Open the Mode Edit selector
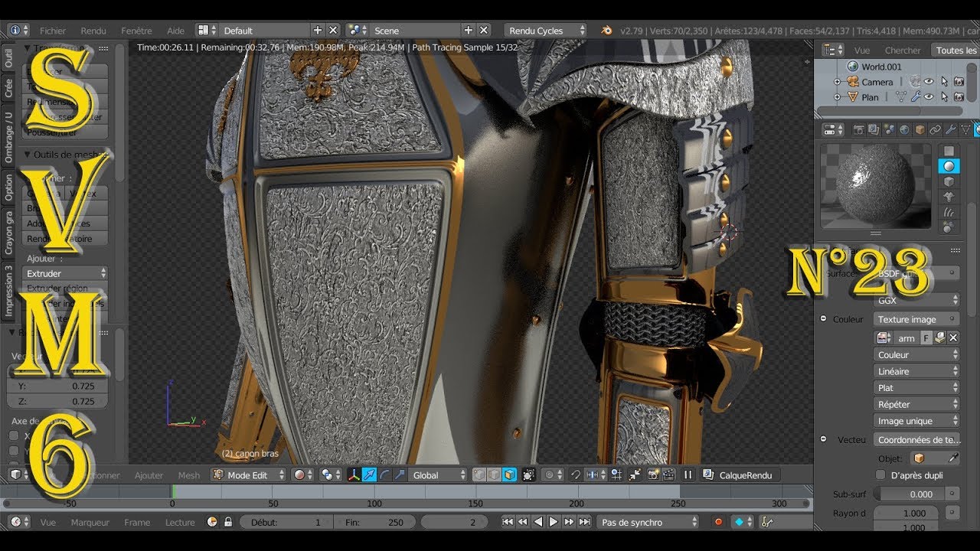The height and width of the screenshot is (551, 980). pyautogui.click(x=248, y=475)
